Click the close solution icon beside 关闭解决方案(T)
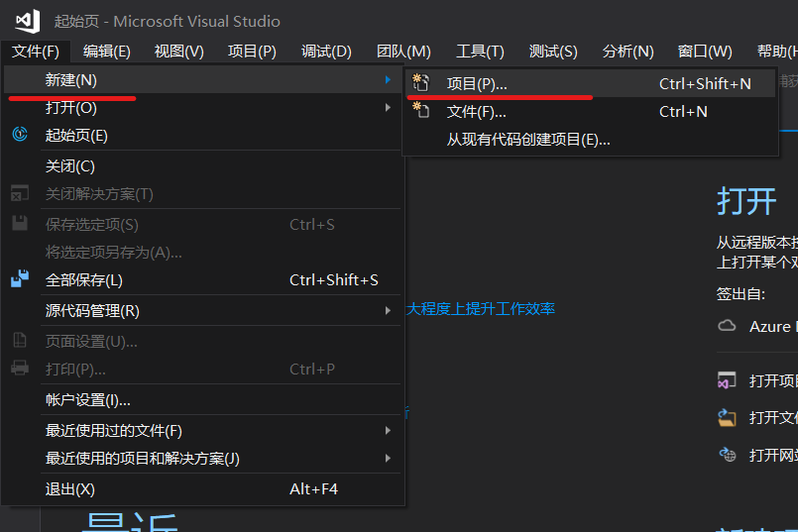 (x=20, y=193)
